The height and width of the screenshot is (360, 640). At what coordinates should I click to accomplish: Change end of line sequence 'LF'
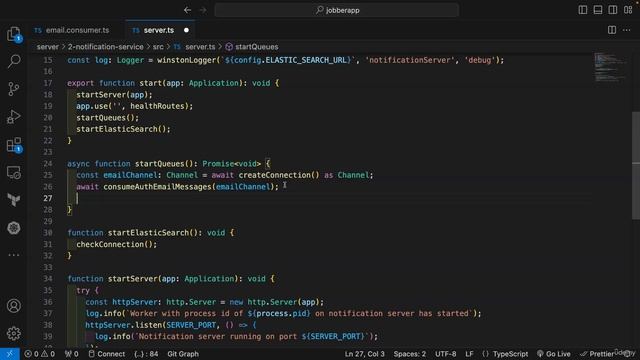(x=469, y=354)
